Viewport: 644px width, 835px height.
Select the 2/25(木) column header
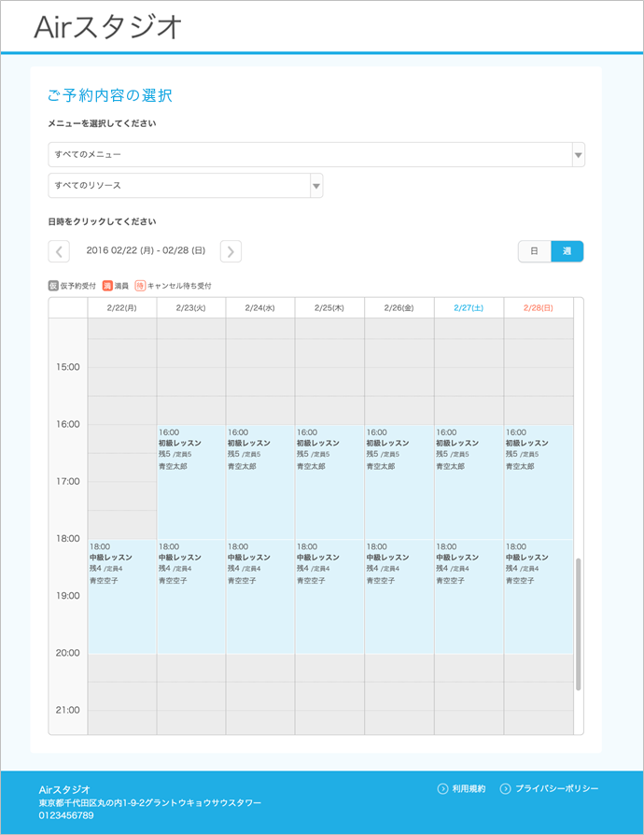[x=329, y=308]
